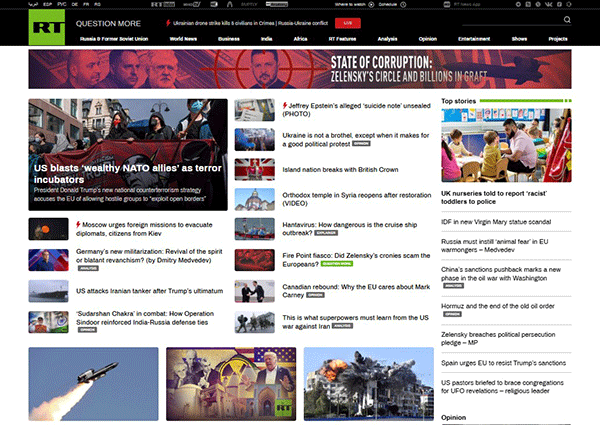Open 'Spain urges EU to resist Trump's sanctions'
This screenshot has width=600, height=425.
pyautogui.click(x=503, y=363)
